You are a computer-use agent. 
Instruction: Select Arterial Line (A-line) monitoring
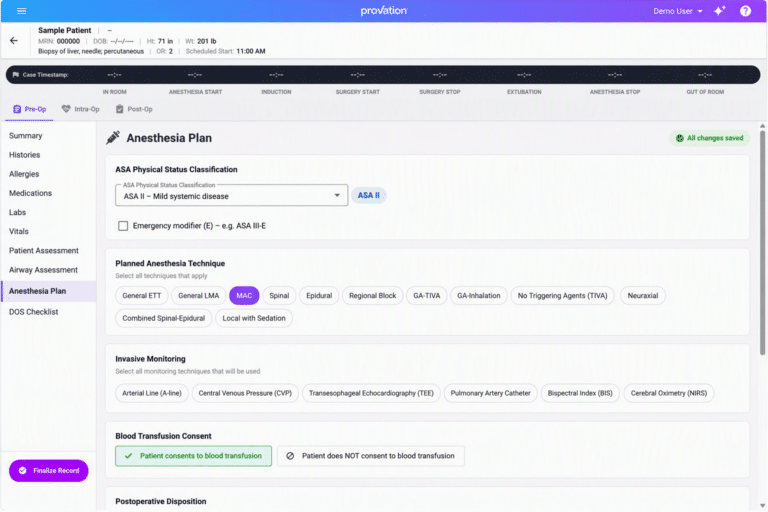click(152, 393)
